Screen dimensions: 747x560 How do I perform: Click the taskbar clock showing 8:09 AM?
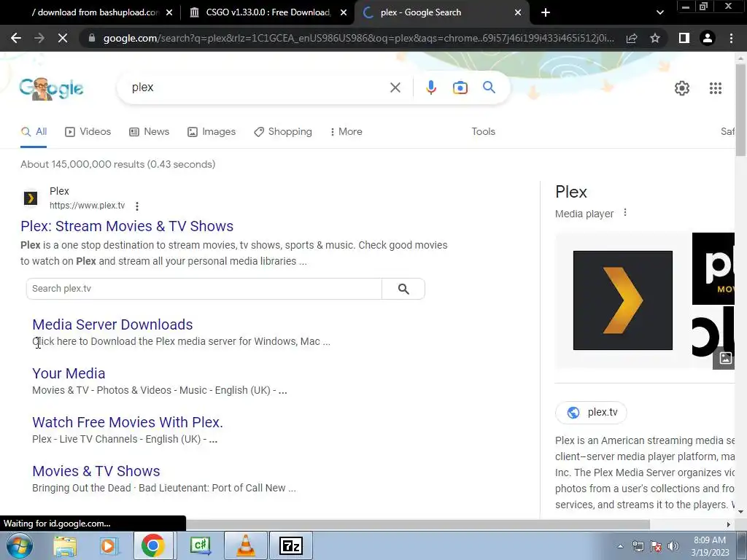710,546
